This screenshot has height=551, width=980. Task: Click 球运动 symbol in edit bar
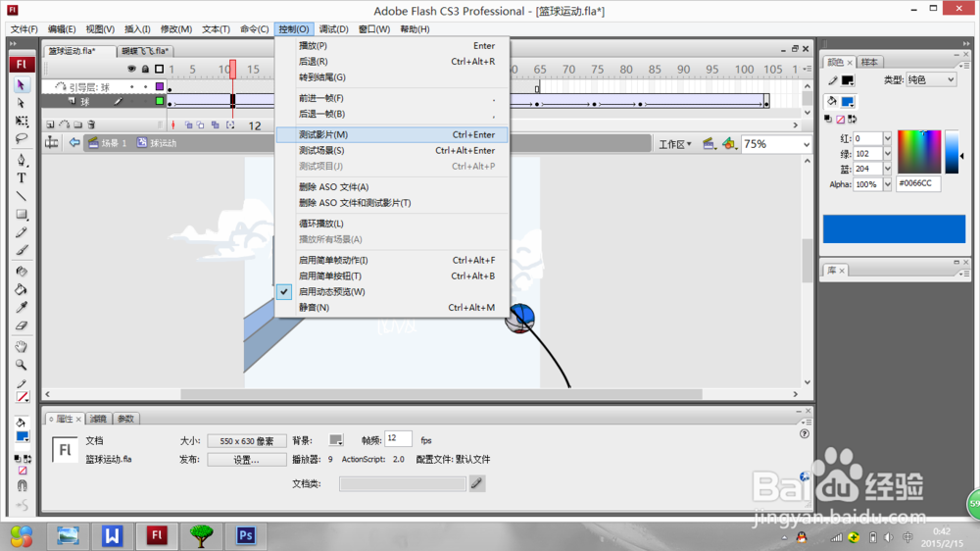coord(157,142)
